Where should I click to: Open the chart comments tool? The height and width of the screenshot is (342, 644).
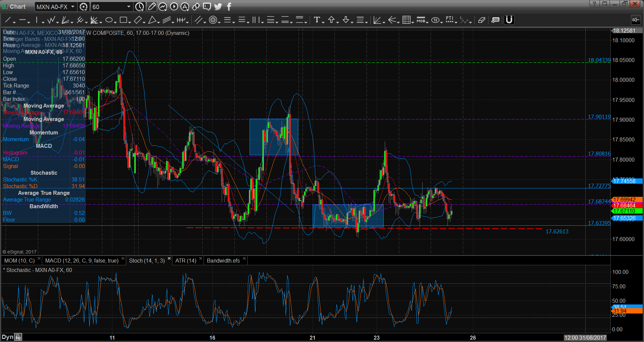click(495, 20)
